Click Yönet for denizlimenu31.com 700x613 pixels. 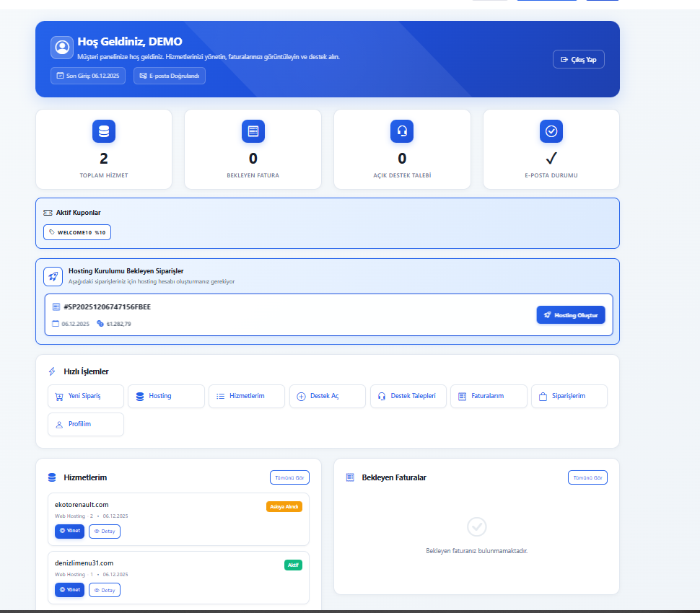(70, 590)
